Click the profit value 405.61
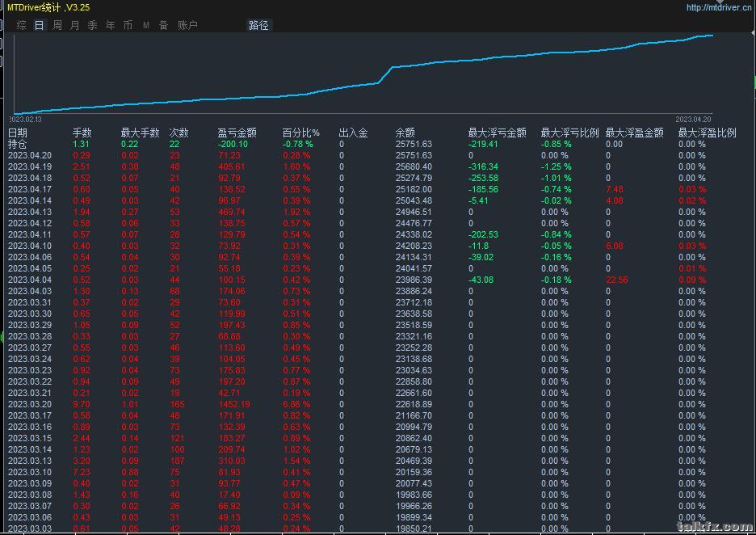Viewport: 756px width, 535px height. tap(232, 167)
